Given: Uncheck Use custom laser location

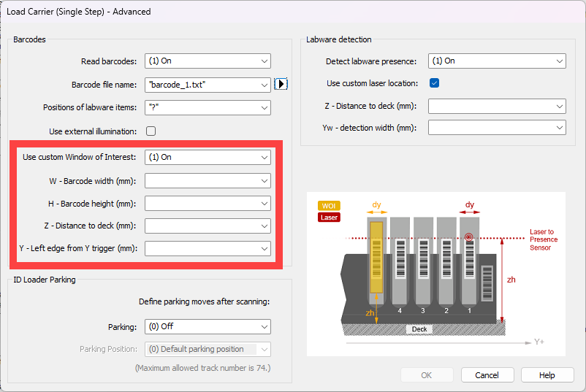Looking at the screenshot, I should pos(434,83).
